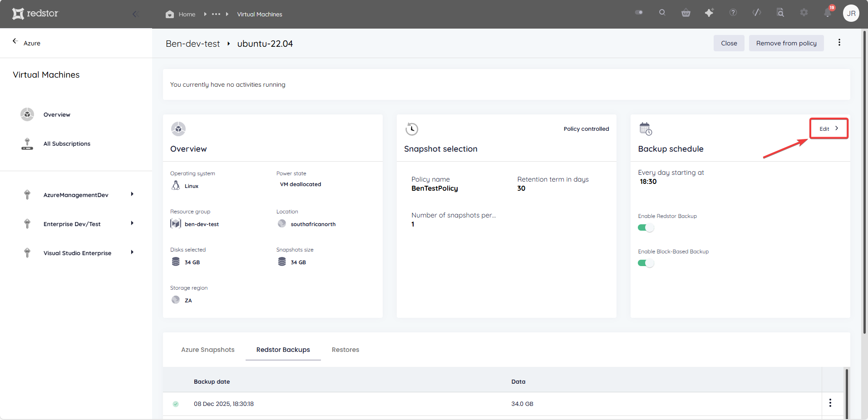Click the AzureManagementDev key icon
868x420 pixels.
(27, 195)
